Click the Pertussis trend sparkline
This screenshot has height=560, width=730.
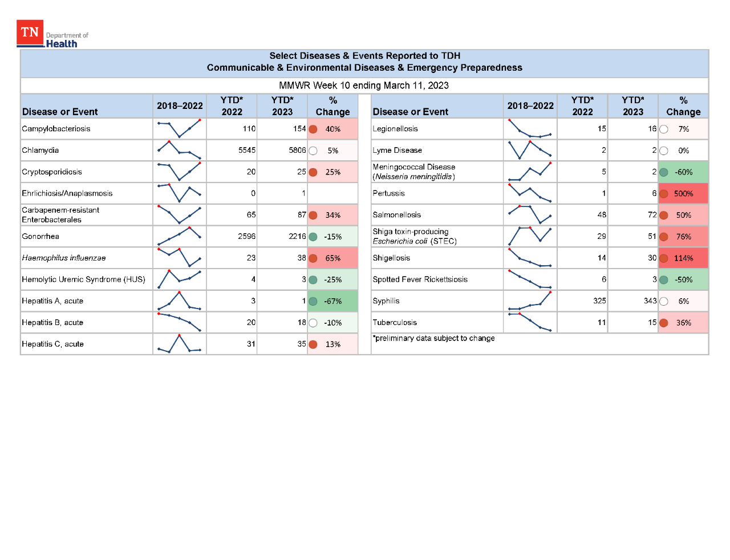coord(530,193)
